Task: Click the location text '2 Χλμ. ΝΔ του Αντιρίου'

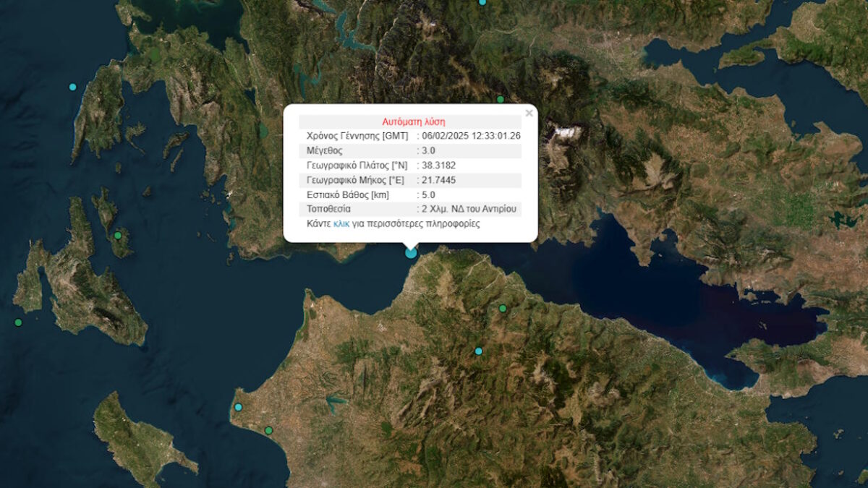Action: pos(470,209)
